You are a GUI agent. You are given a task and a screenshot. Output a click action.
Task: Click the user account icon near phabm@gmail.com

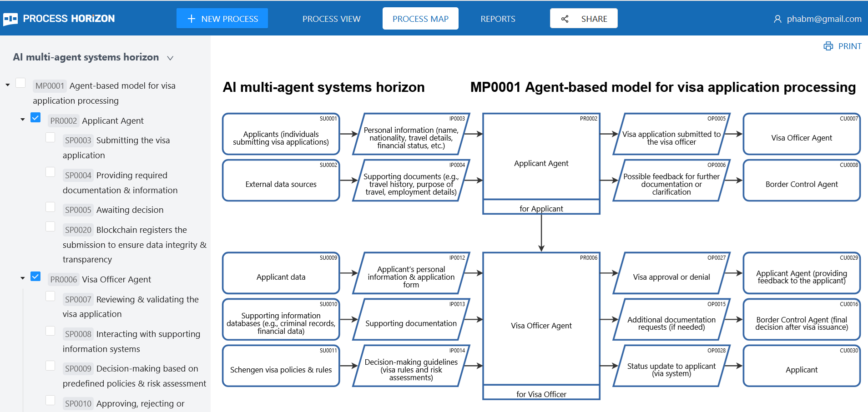777,19
